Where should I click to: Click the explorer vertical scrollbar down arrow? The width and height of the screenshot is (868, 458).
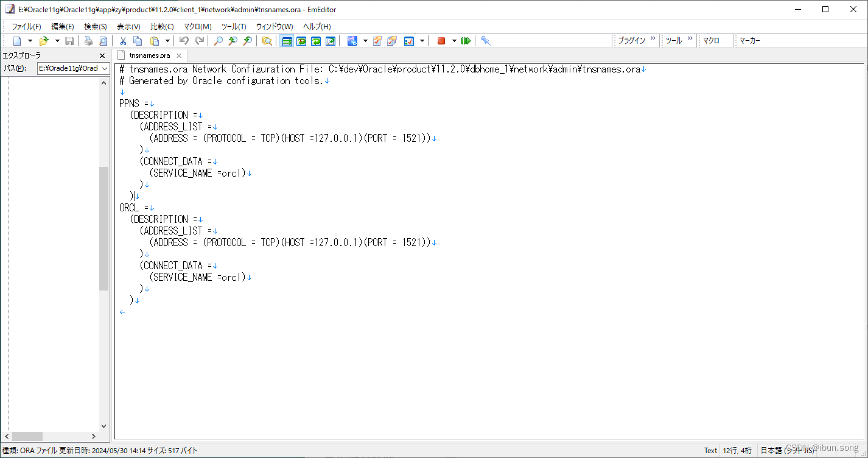click(x=103, y=426)
